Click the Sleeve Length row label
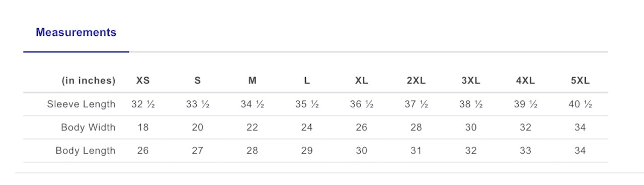644x185 pixels. (x=81, y=104)
